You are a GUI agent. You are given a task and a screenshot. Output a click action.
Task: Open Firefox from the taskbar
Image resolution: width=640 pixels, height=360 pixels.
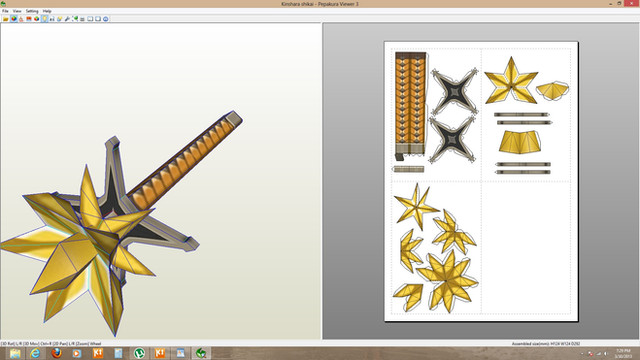tap(56, 353)
